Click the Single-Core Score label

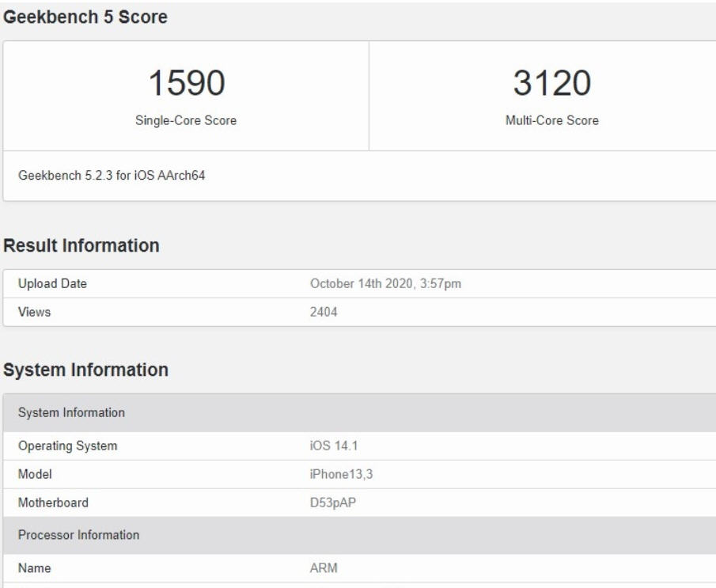click(186, 120)
